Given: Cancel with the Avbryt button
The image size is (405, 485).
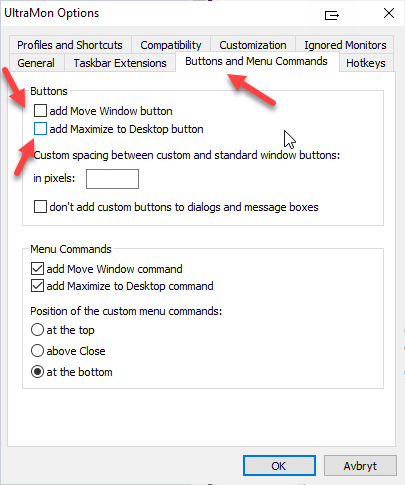Looking at the screenshot, I should [360, 466].
